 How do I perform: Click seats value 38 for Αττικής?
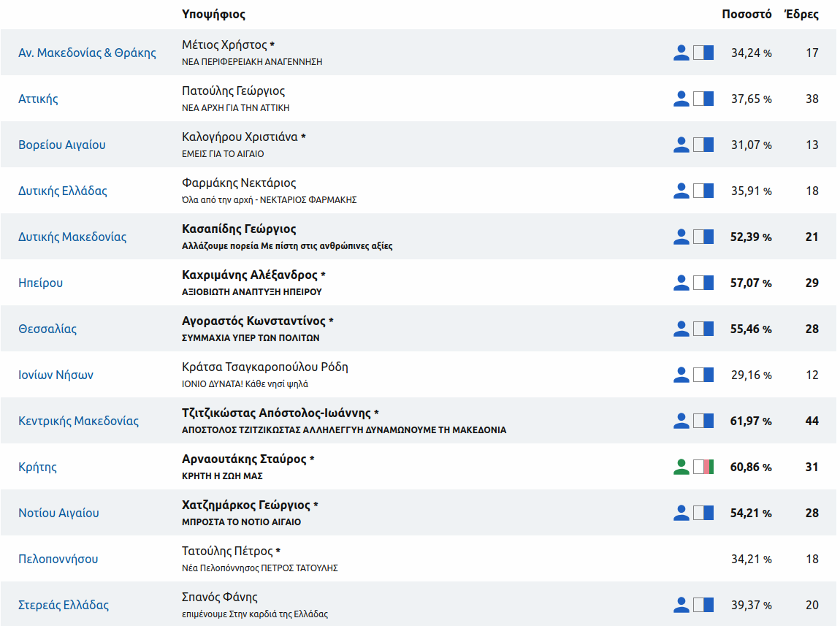(812, 99)
